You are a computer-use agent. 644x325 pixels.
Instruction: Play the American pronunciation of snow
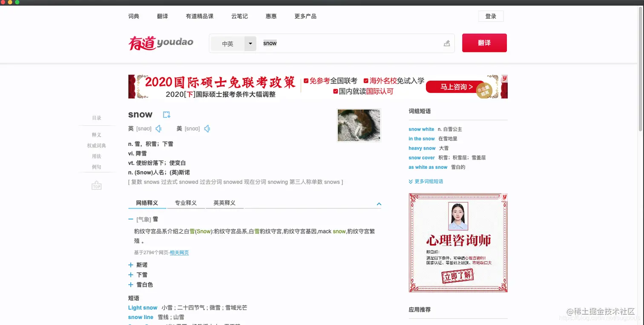207,128
